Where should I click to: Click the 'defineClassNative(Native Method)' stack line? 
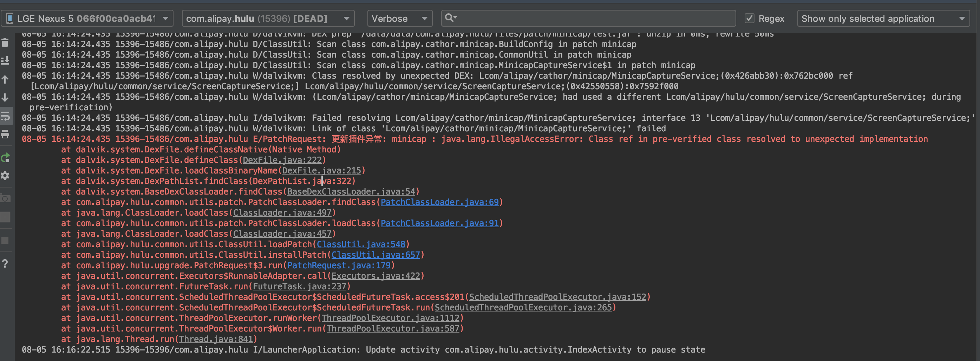pos(201,150)
